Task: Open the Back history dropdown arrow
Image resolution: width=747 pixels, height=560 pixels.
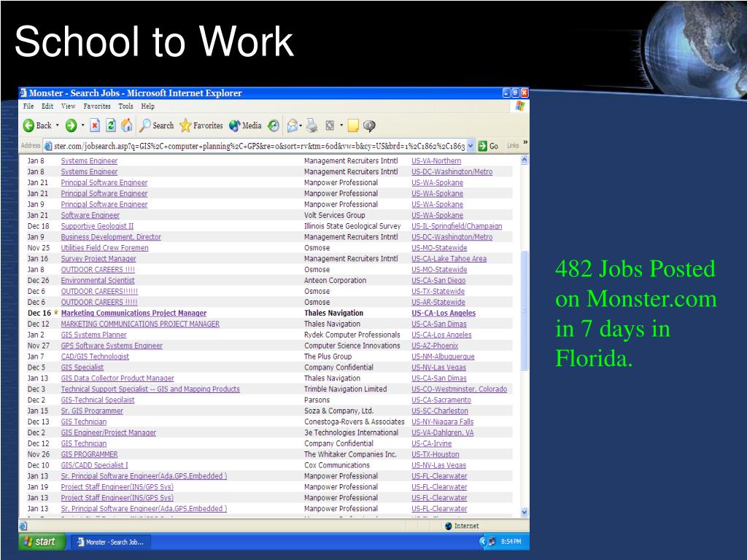Action: pos(58,125)
